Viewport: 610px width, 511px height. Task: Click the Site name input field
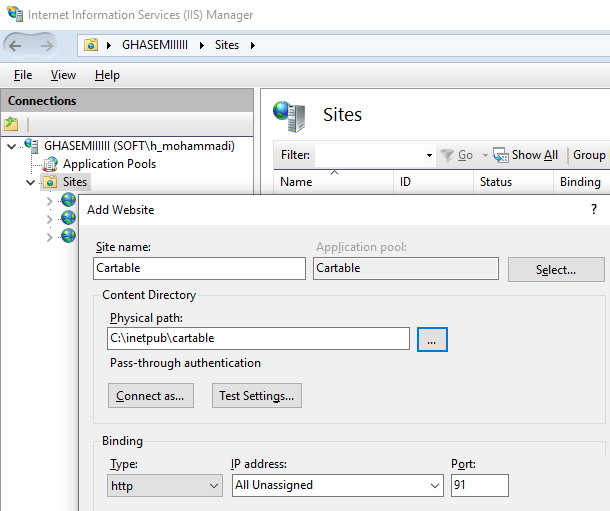click(199, 268)
